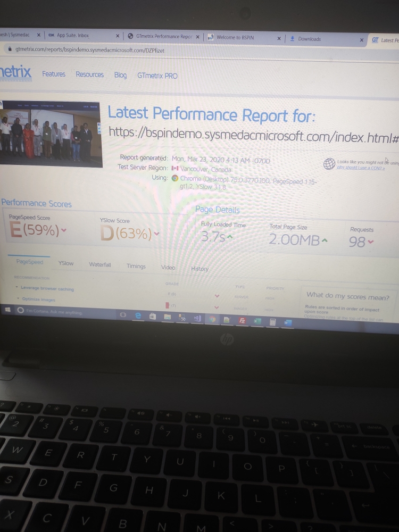Click the Windows Start button
Screen dimensions: 399x532
8,309
